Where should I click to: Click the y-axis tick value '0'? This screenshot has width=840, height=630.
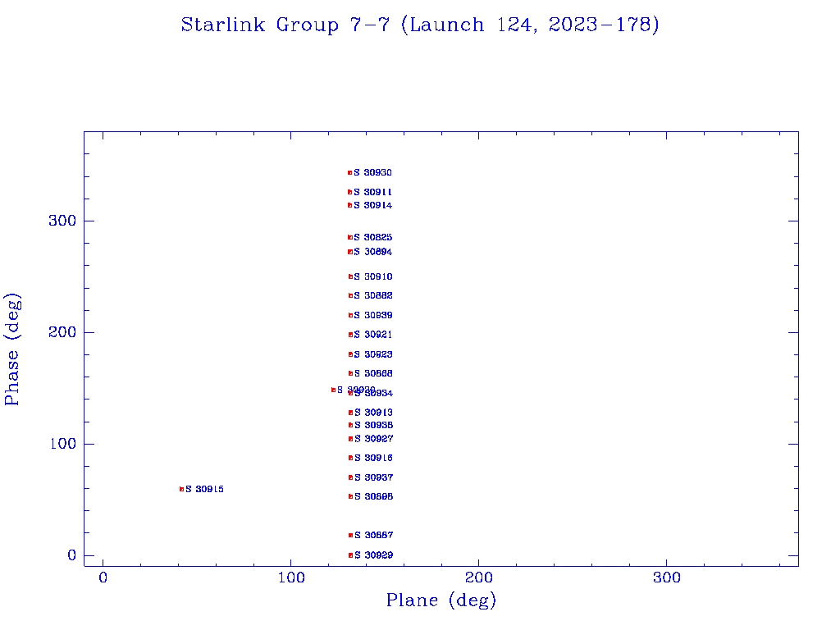click(72, 555)
